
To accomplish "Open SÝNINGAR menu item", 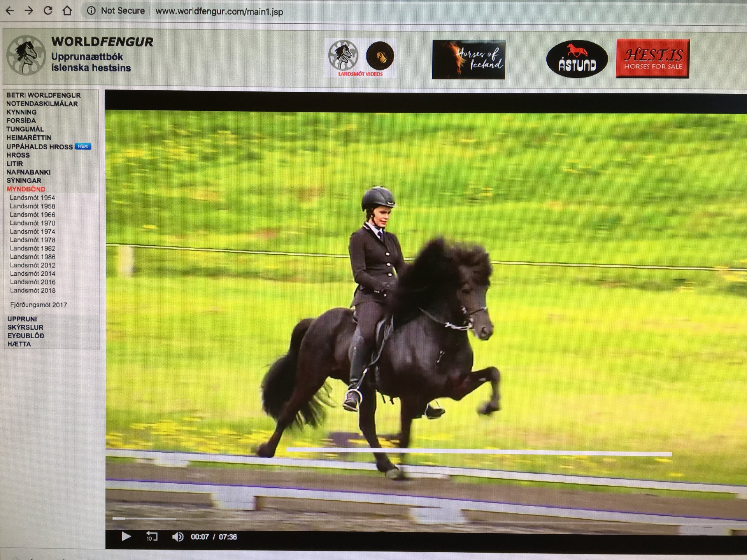I will click(x=24, y=181).
